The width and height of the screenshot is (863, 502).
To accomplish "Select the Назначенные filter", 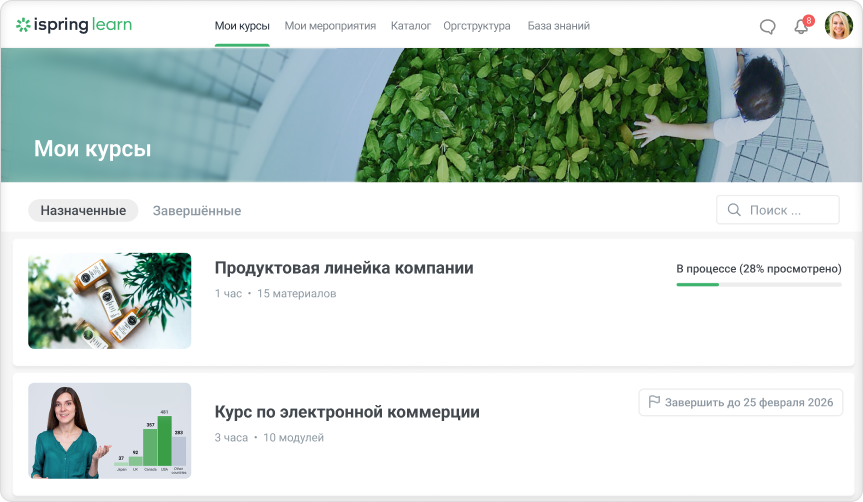I will click(83, 210).
